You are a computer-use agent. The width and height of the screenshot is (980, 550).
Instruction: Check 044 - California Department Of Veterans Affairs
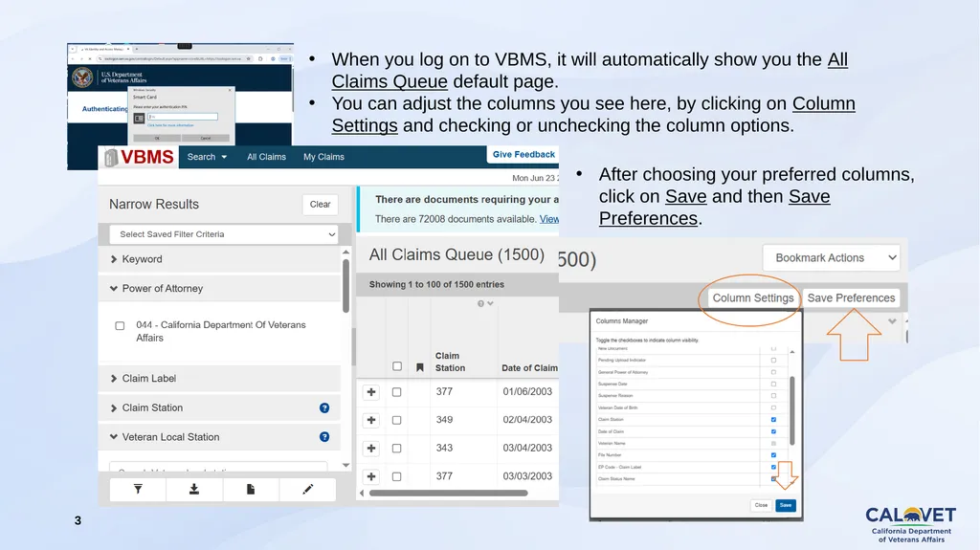pyautogui.click(x=120, y=325)
